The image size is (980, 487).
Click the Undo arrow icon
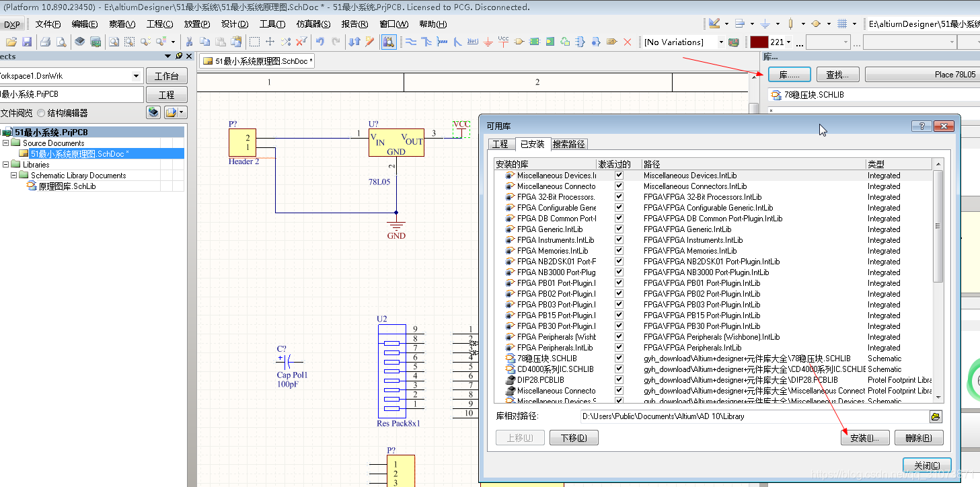tap(320, 42)
